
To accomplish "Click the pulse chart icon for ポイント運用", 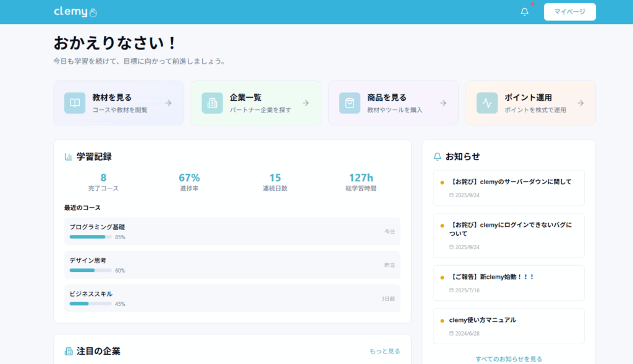I will (x=487, y=103).
